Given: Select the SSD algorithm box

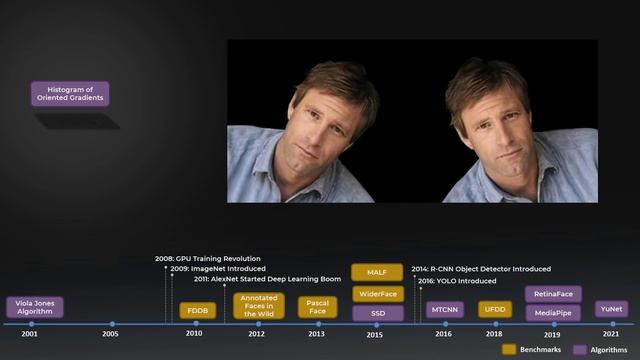Looking at the screenshot, I should (378, 313).
